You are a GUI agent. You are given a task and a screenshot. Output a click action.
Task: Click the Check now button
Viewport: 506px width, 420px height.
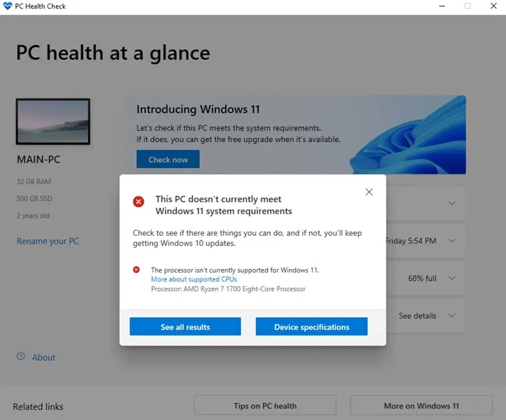[x=168, y=159]
